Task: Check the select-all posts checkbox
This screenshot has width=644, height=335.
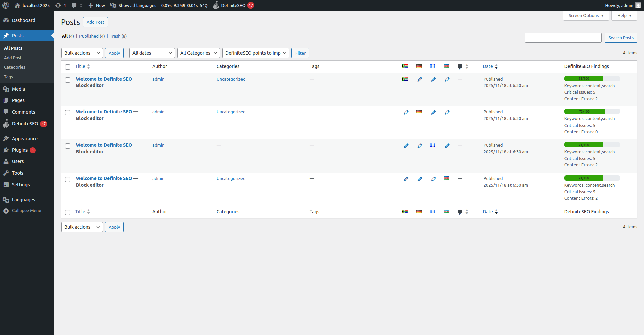Action: pyautogui.click(x=68, y=67)
